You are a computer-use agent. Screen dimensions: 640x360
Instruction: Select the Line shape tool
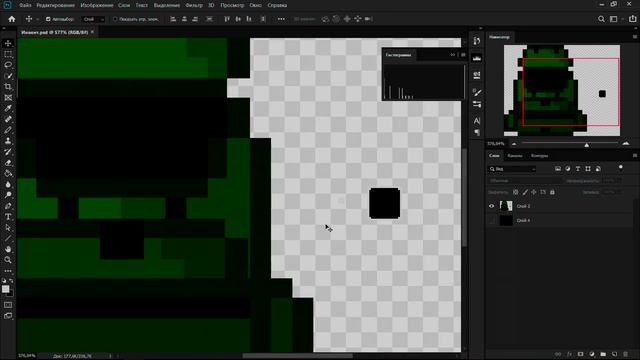8,238
